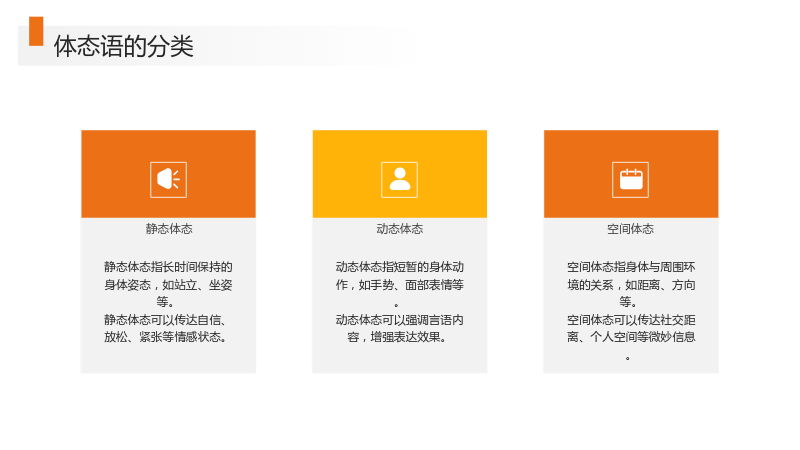Click the small orange accent bar beside the title
The image size is (800, 450).
[x=36, y=31]
